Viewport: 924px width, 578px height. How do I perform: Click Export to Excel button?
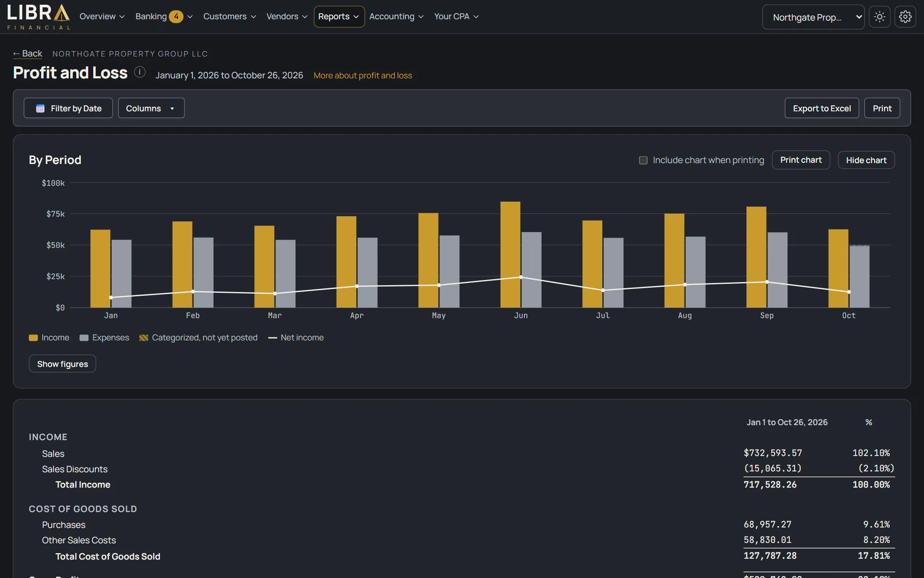[822, 108]
